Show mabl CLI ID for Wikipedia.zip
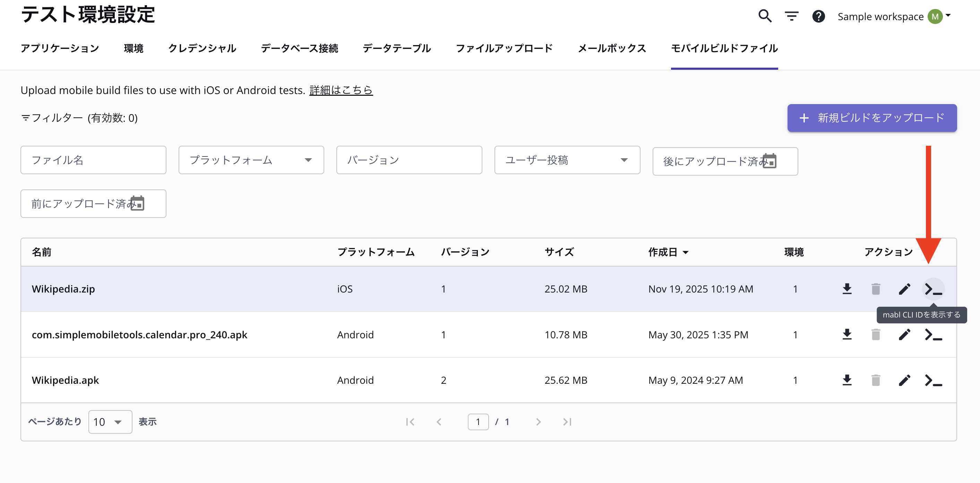This screenshot has height=483, width=980. point(933,289)
